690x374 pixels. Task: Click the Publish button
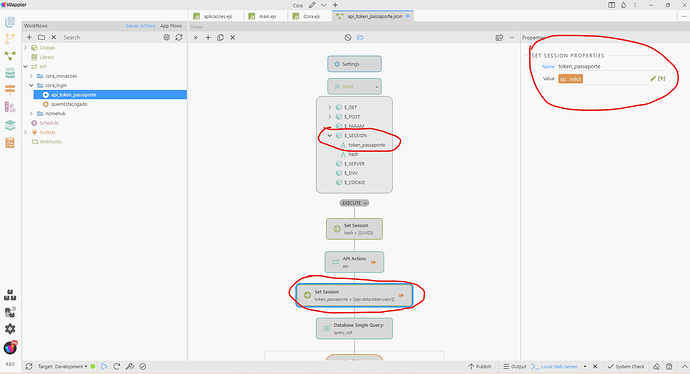pyautogui.click(x=480, y=366)
